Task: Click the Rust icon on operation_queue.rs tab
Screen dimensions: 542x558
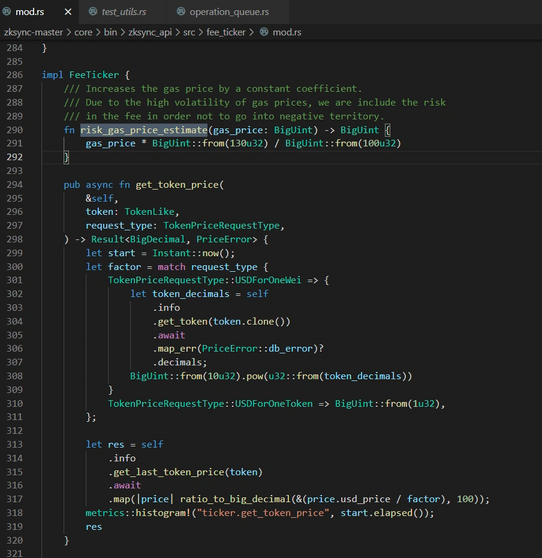Action: pyautogui.click(x=181, y=11)
